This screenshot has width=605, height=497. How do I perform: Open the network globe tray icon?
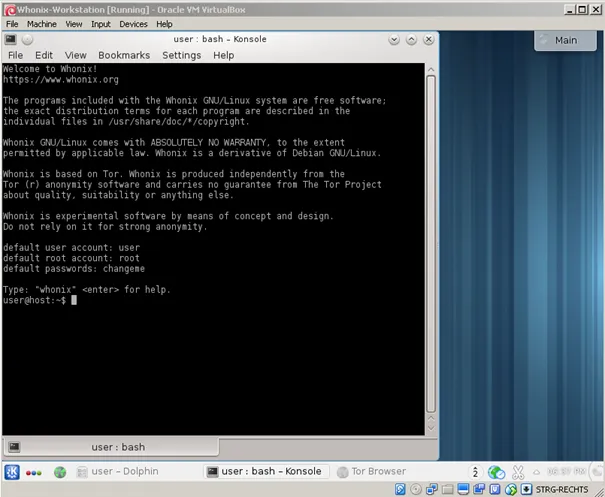pyautogui.click(x=496, y=472)
